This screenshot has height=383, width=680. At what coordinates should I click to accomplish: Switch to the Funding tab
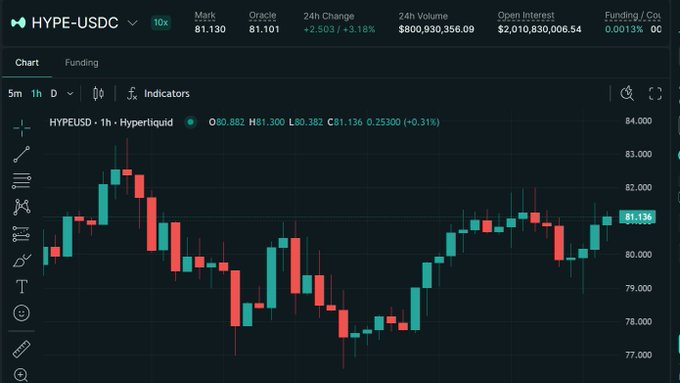pyautogui.click(x=82, y=62)
